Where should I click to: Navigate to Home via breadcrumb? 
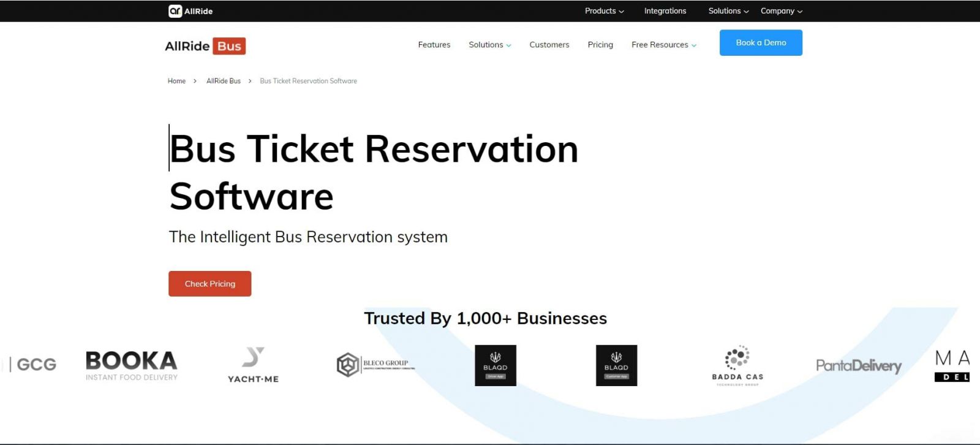(176, 81)
